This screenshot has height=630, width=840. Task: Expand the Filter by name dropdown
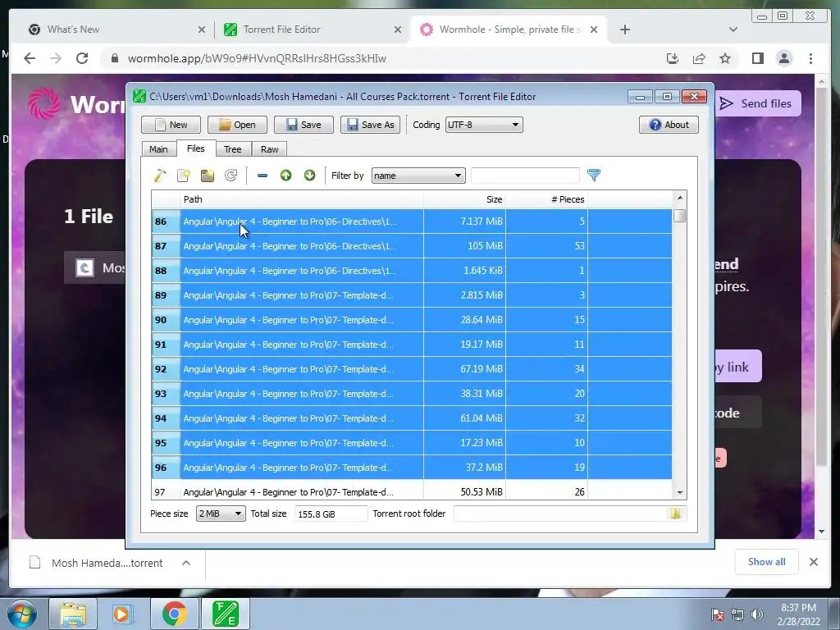[x=418, y=176]
